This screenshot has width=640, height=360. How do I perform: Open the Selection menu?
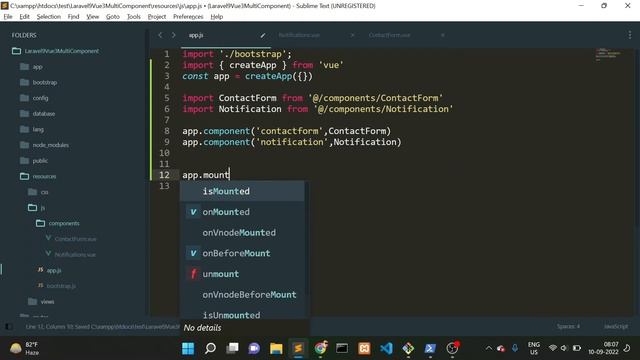pos(49,17)
